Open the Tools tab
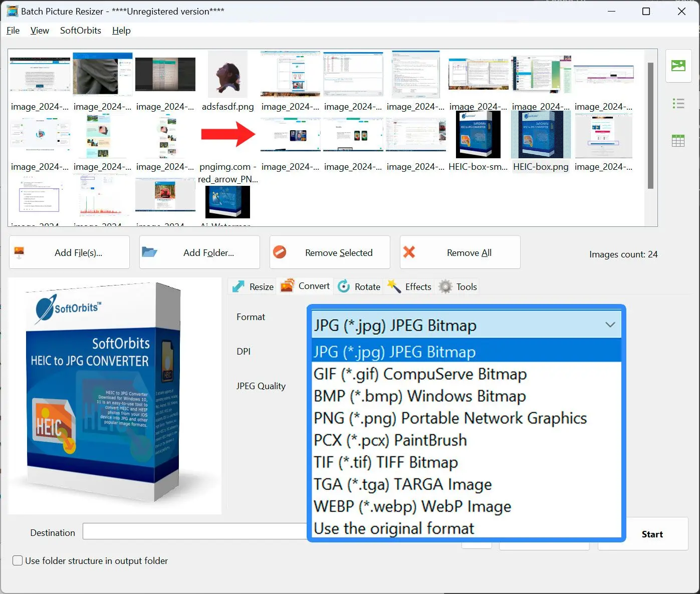The height and width of the screenshot is (594, 700). pyautogui.click(x=457, y=286)
